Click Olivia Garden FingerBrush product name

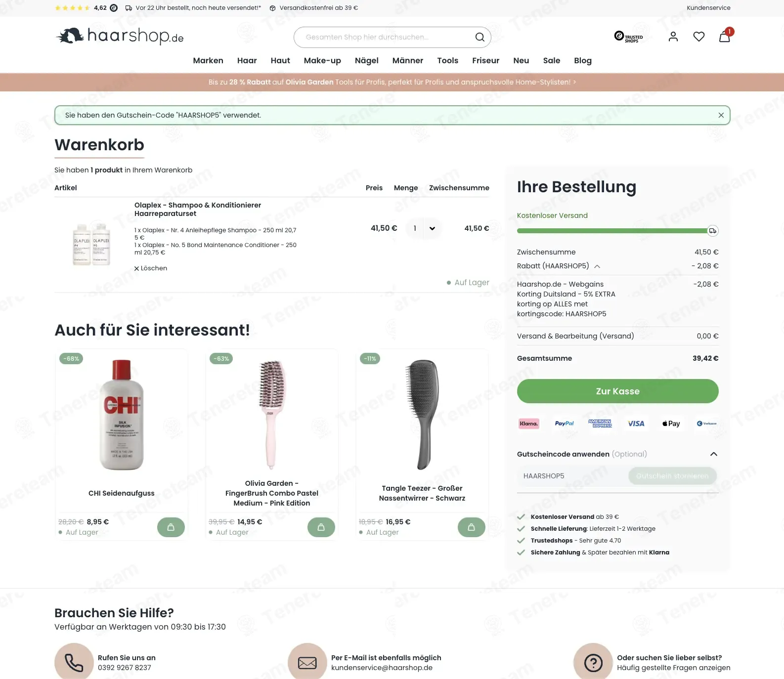point(272,493)
